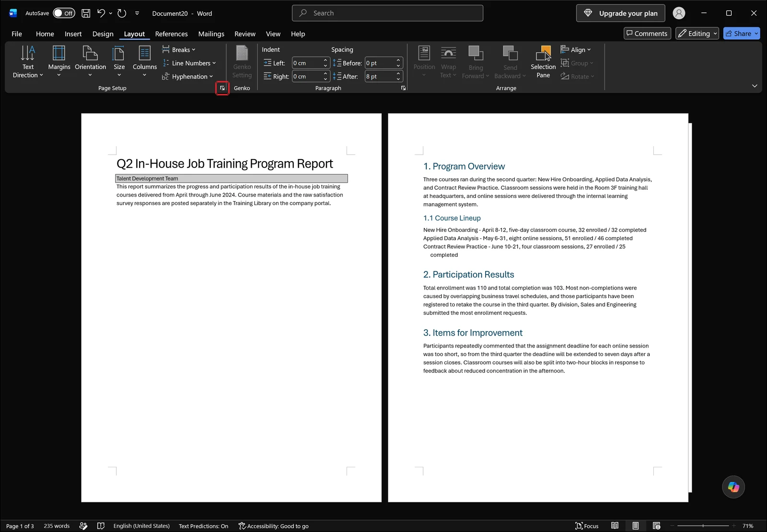Switch to the Review tab
Viewport: 767px width, 532px height.
245,34
